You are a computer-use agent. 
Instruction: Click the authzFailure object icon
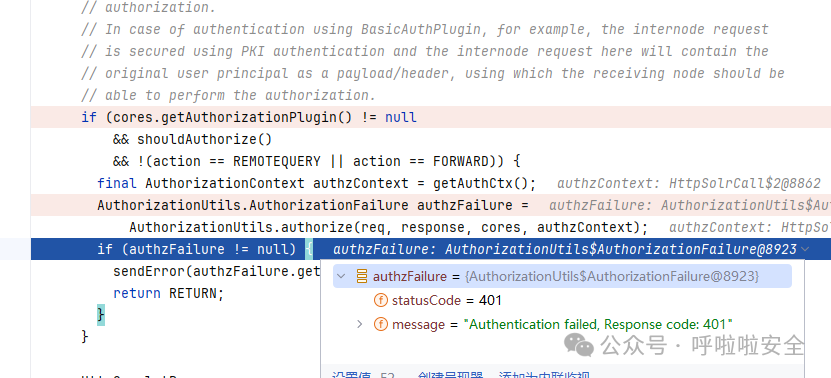pos(362,276)
